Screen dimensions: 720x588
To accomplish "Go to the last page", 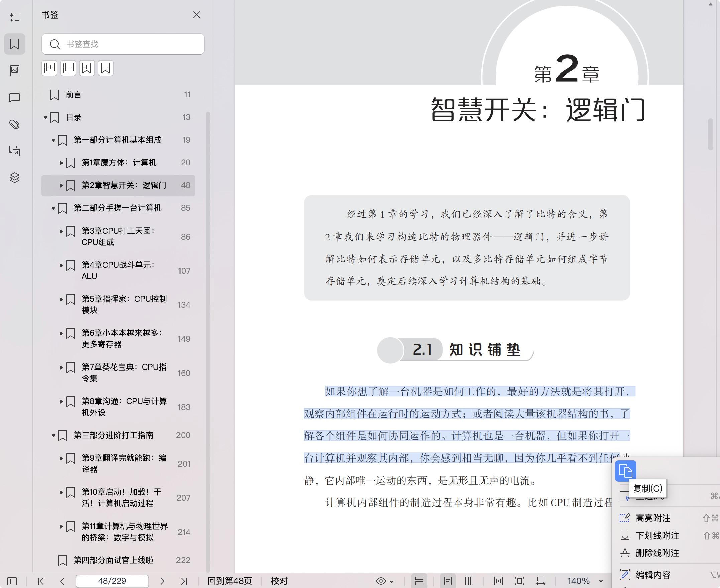I will (x=184, y=581).
